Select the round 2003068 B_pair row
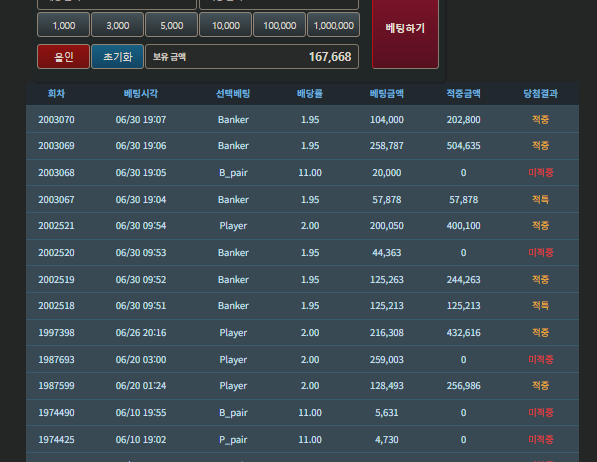The height and width of the screenshot is (462, 597). point(302,173)
